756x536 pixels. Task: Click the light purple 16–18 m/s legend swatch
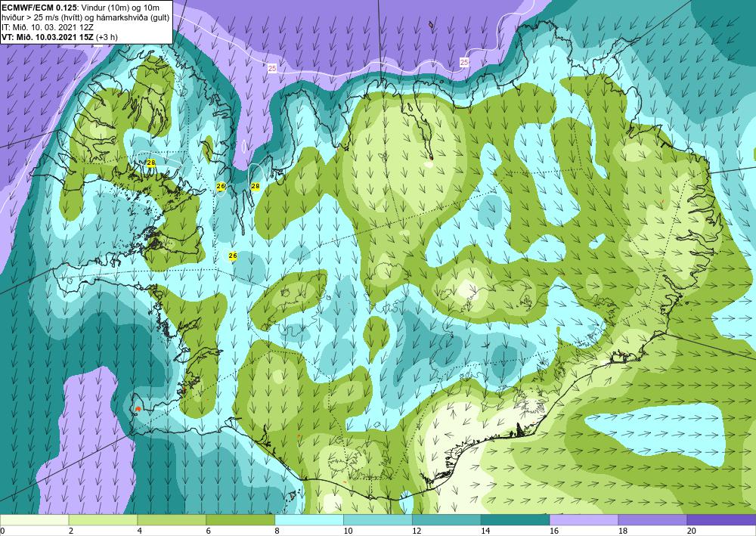tap(584, 520)
